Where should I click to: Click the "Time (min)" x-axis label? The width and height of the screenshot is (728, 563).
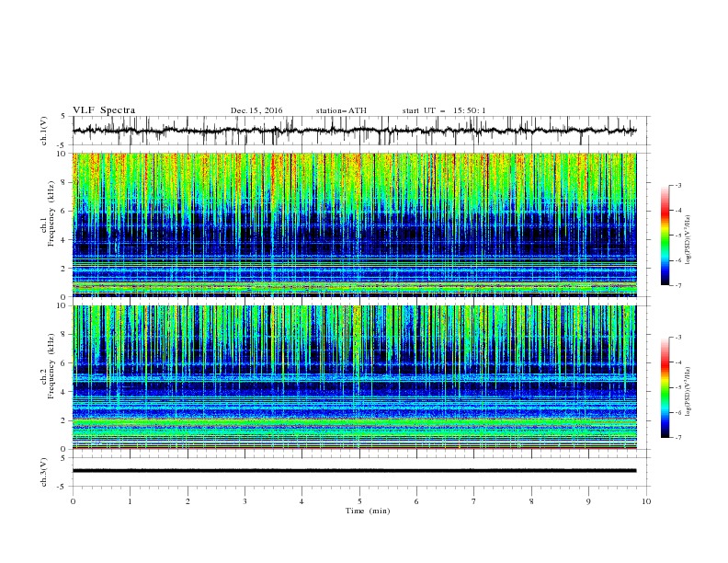tap(368, 511)
